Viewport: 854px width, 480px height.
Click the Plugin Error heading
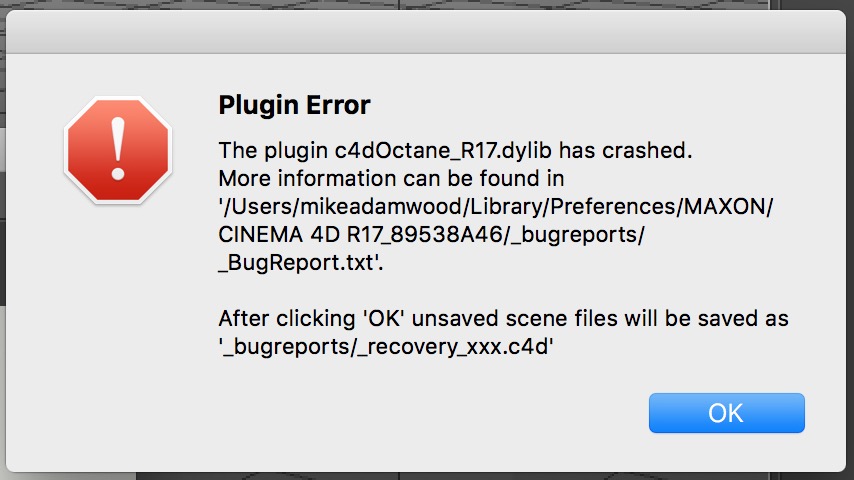tap(294, 105)
